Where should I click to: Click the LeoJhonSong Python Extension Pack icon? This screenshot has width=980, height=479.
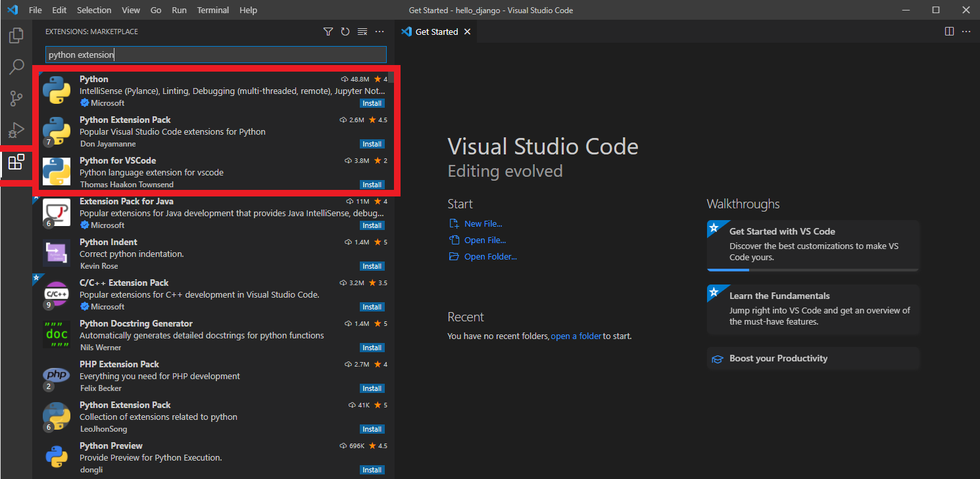click(x=57, y=417)
